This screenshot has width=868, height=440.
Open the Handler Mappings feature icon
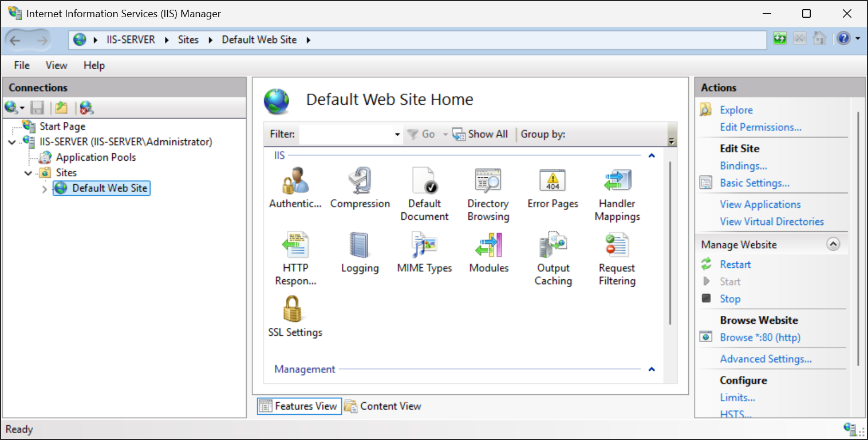click(617, 181)
